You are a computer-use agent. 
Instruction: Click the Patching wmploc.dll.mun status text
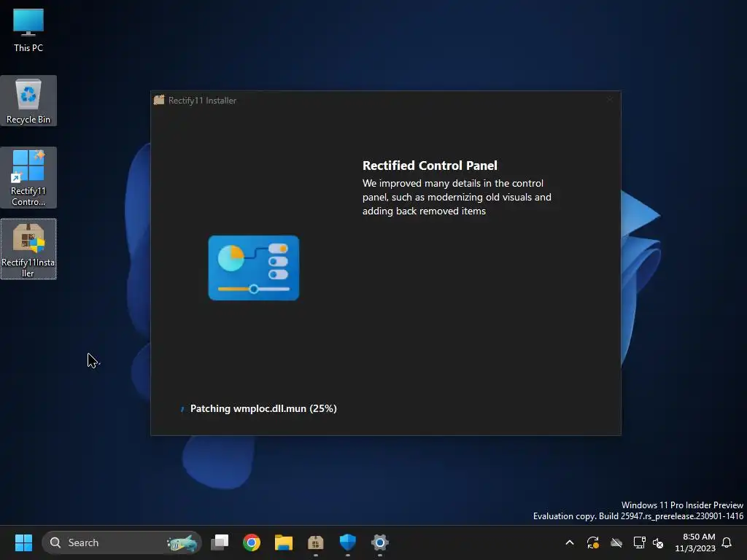263,408
